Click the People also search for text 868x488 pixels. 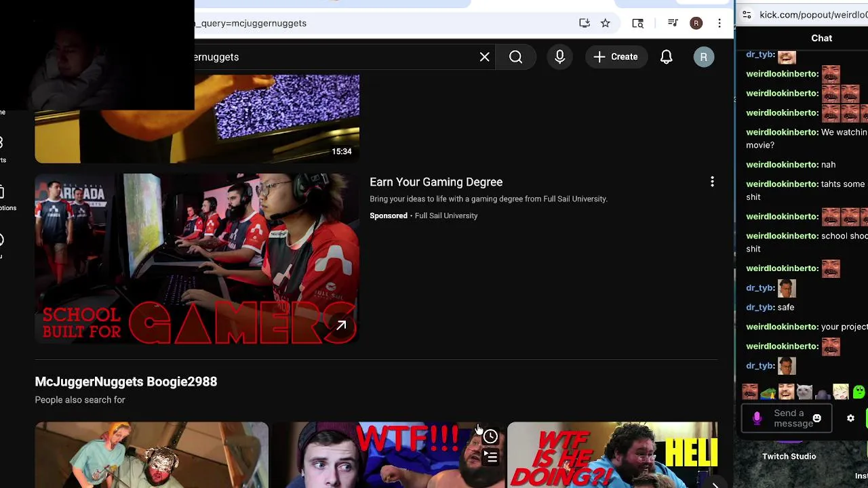point(80,400)
